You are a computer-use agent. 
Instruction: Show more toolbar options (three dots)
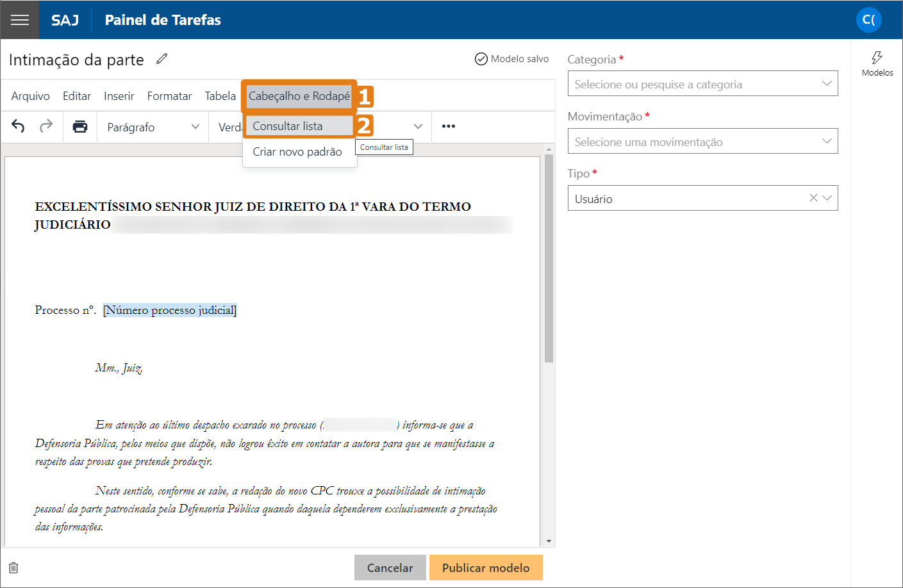(449, 126)
